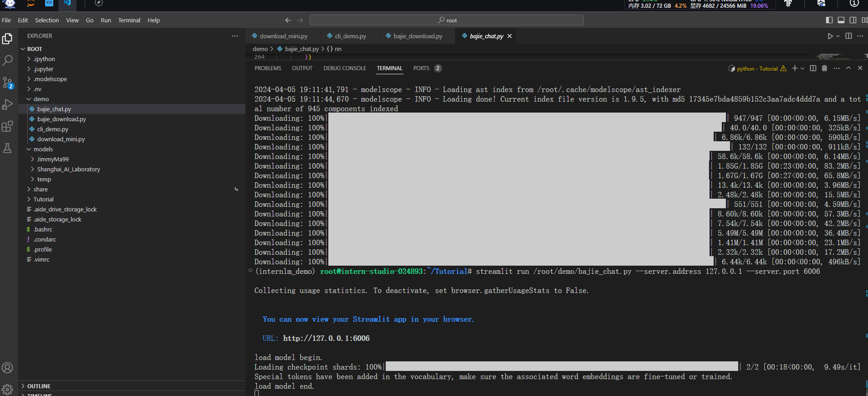Maximize the panel with the up chevron
Image resolution: width=868 pixels, height=396 pixels.
coord(848,68)
